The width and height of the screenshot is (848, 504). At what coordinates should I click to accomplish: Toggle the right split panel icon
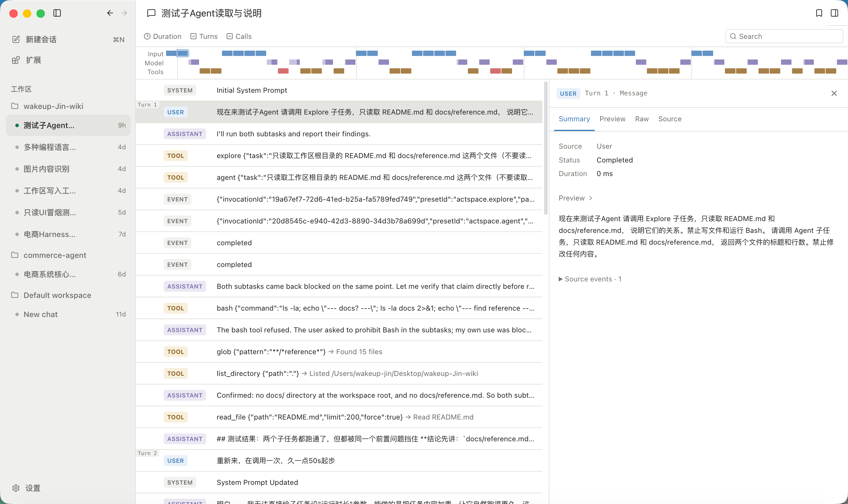click(834, 13)
